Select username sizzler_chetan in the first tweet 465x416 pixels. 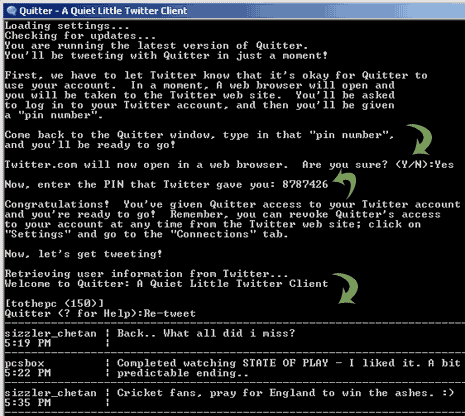click(51, 333)
